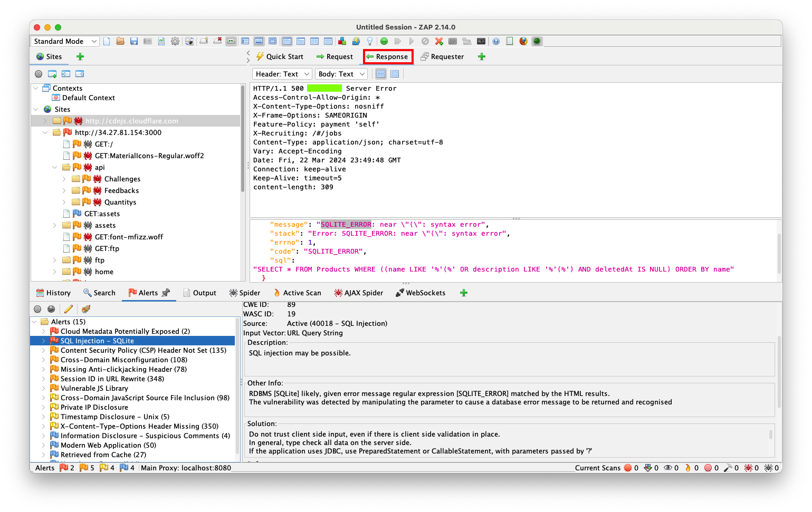Screen dimensions: 812x512
Task: Expand the SQL Injection - SQLite alert
Action: (x=43, y=341)
